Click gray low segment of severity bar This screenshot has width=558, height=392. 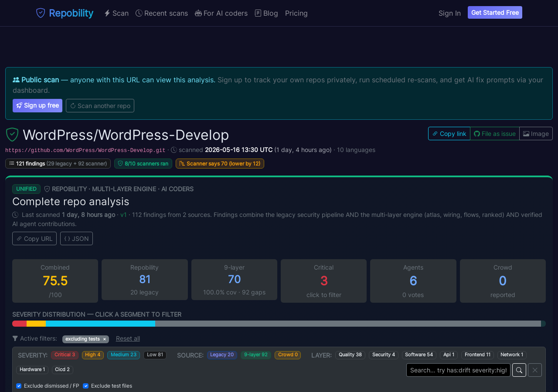click(x=348, y=324)
